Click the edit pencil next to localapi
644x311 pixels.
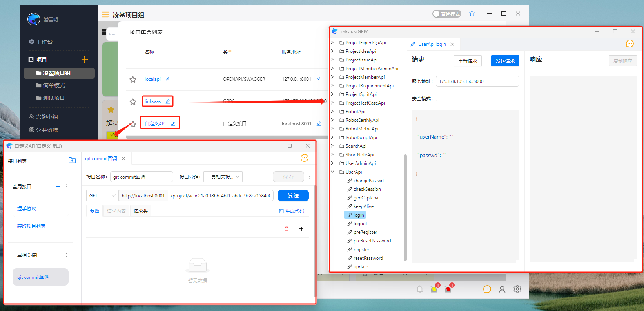click(x=168, y=79)
